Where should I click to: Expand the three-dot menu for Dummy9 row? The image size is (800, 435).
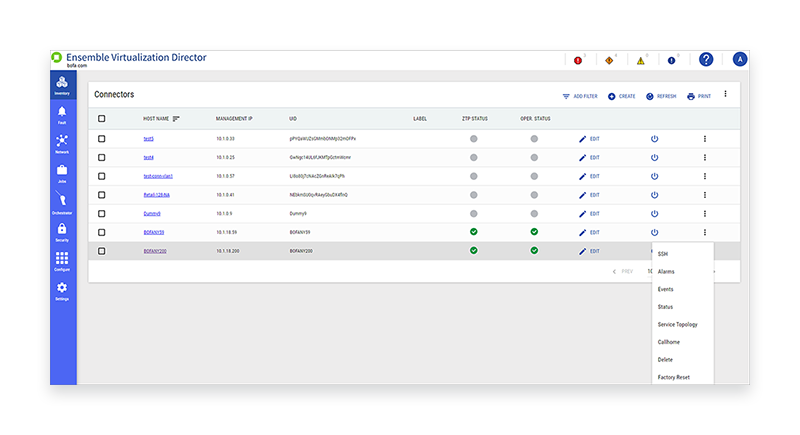pos(704,213)
